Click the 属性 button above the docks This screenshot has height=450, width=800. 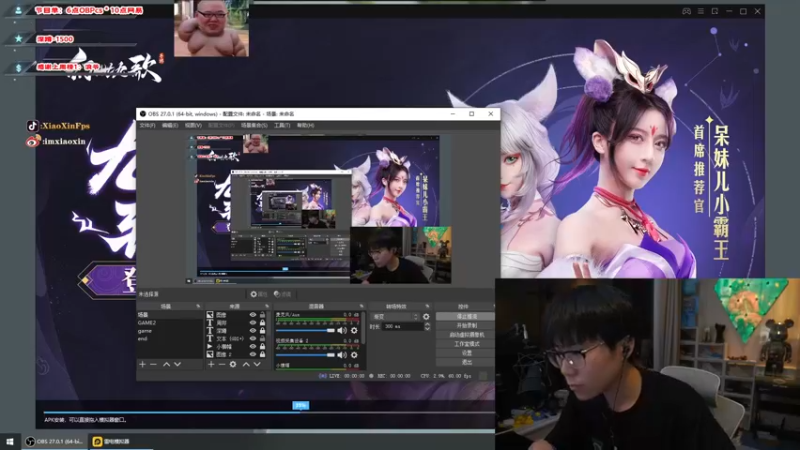(x=259, y=294)
